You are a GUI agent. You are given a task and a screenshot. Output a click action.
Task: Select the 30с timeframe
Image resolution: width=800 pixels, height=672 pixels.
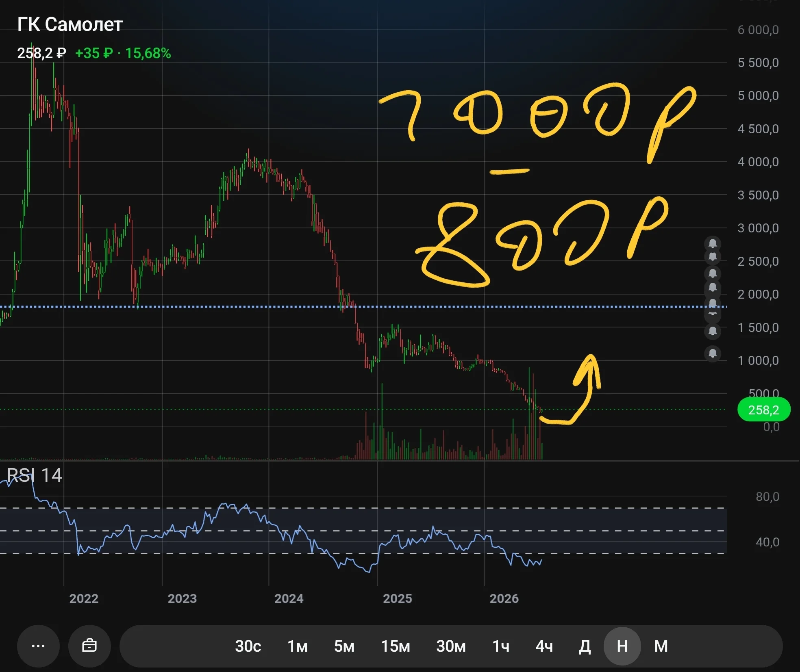248,646
